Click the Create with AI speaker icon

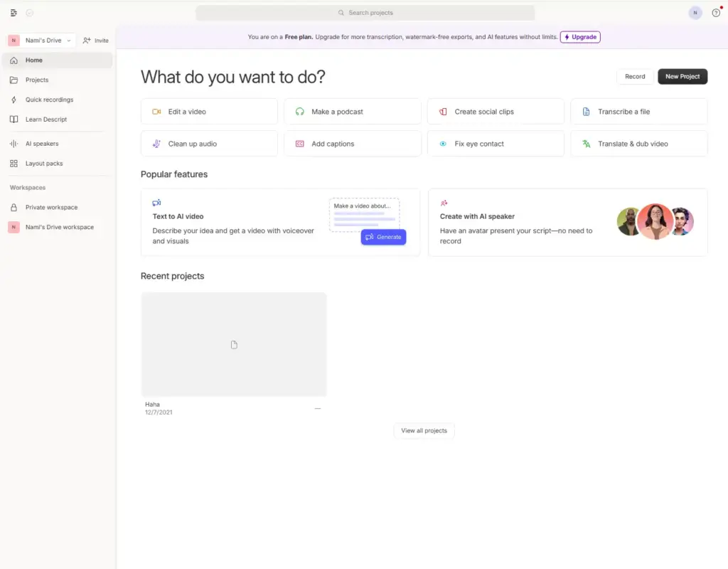point(444,203)
